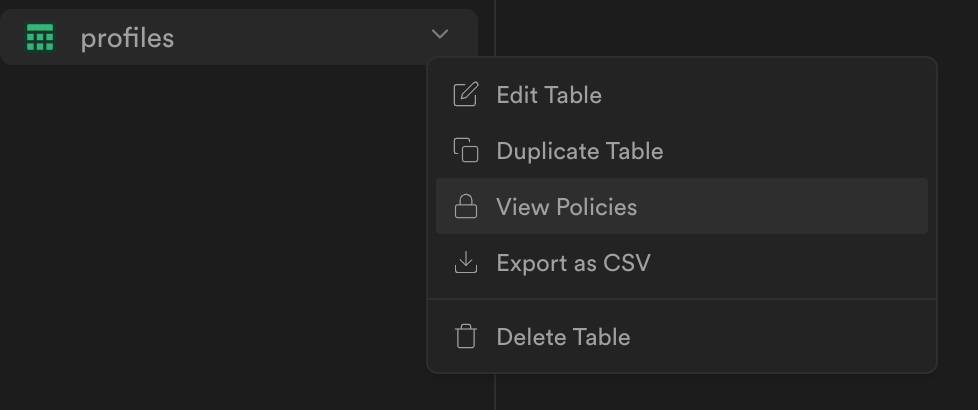This screenshot has height=410, width=978.
Task: Click the Duplicate Table copy icon
Action: point(465,151)
